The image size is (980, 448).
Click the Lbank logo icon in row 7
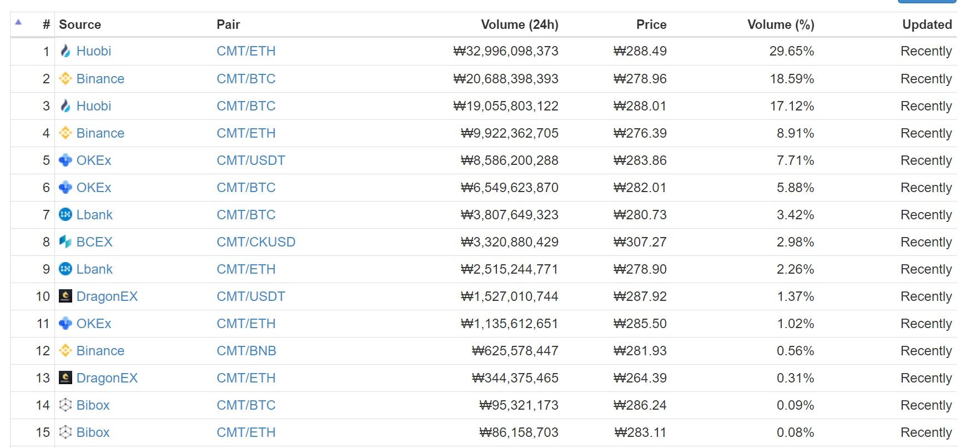coord(66,214)
